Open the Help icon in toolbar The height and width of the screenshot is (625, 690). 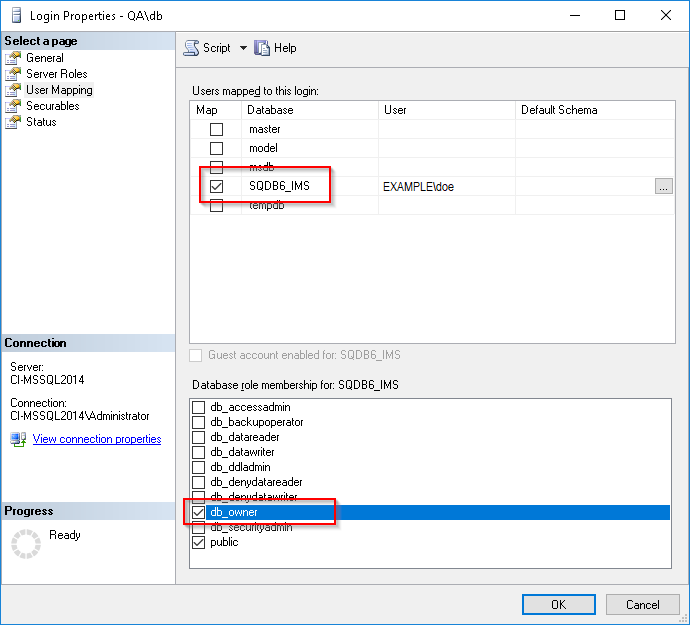263,48
